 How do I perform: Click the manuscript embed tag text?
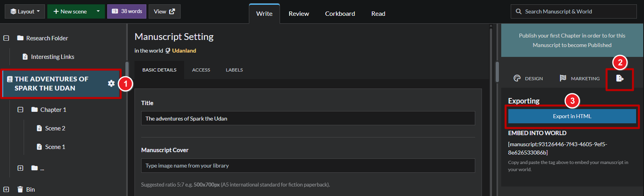click(x=557, y=148)
